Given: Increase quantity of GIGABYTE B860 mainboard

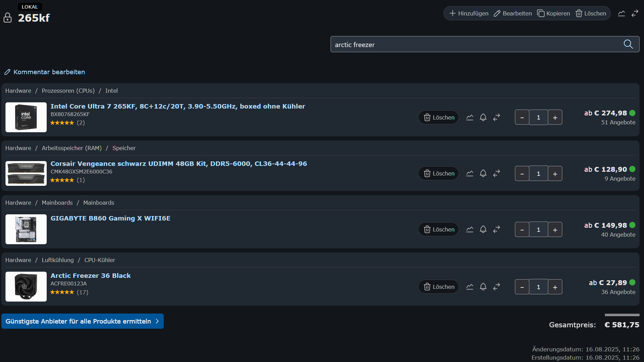Looking at the screenshot, I should coord(555,229).
